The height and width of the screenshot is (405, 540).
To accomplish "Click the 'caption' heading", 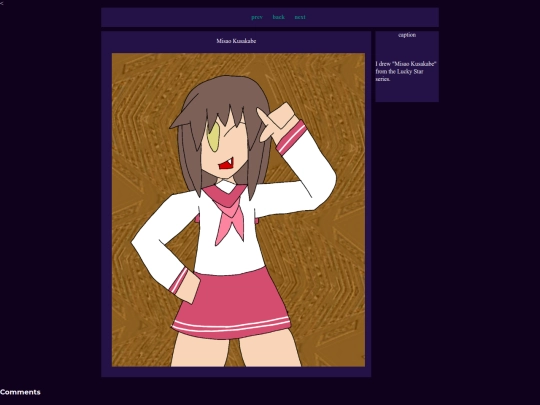I will coord(407,35).
